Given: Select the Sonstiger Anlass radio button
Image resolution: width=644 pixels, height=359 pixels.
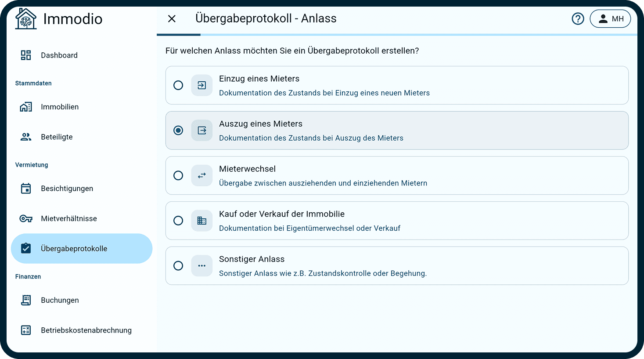Looking at the screenshot, I should 178,266.
